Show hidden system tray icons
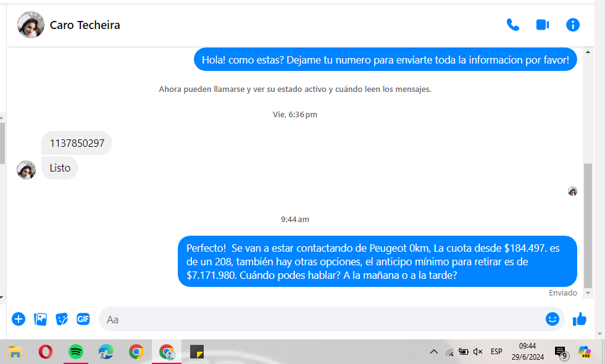605x364 pixels. coord(434,352)
